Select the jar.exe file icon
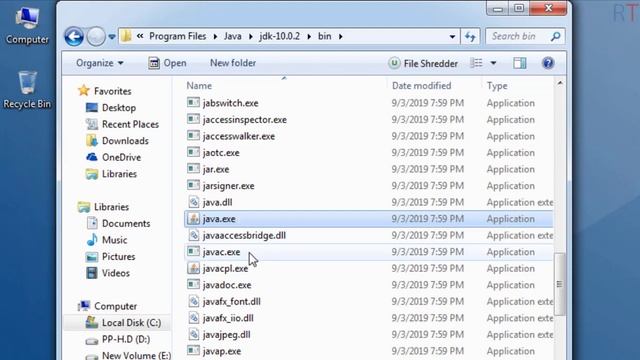This screenshot has height=360, width=640. pyautogui.click(x=193, y=169)
